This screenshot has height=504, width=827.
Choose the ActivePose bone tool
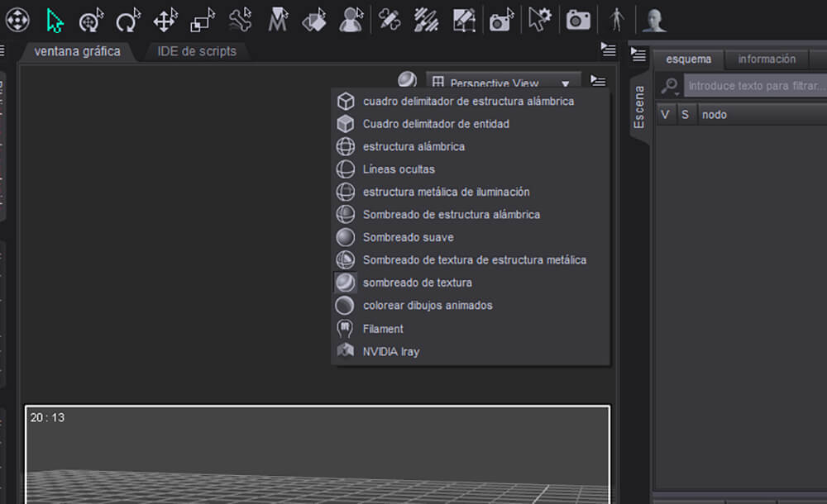241,21
